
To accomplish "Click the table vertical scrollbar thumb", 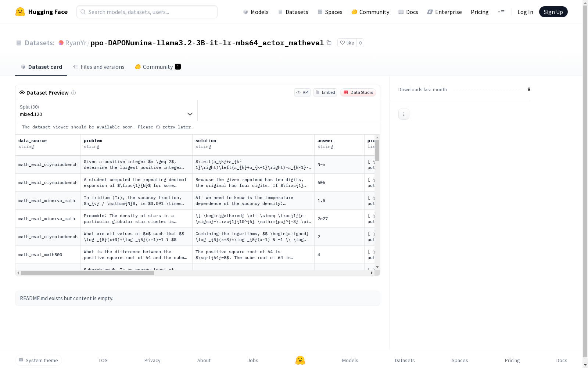I will coord(377,150).
